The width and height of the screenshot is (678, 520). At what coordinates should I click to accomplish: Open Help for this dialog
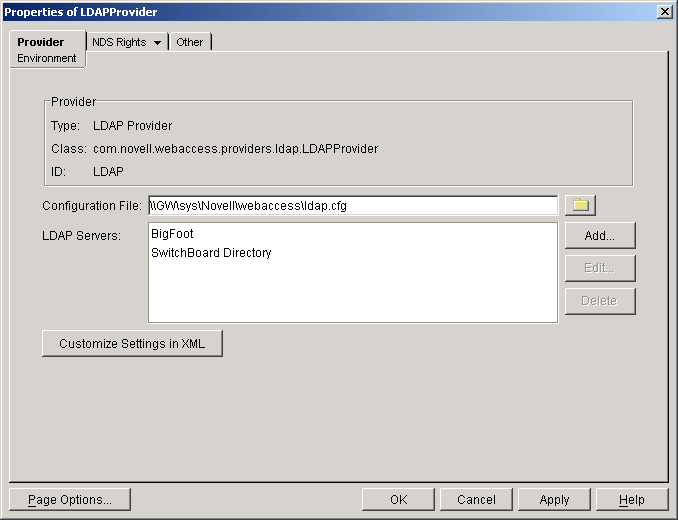(632, 499)
